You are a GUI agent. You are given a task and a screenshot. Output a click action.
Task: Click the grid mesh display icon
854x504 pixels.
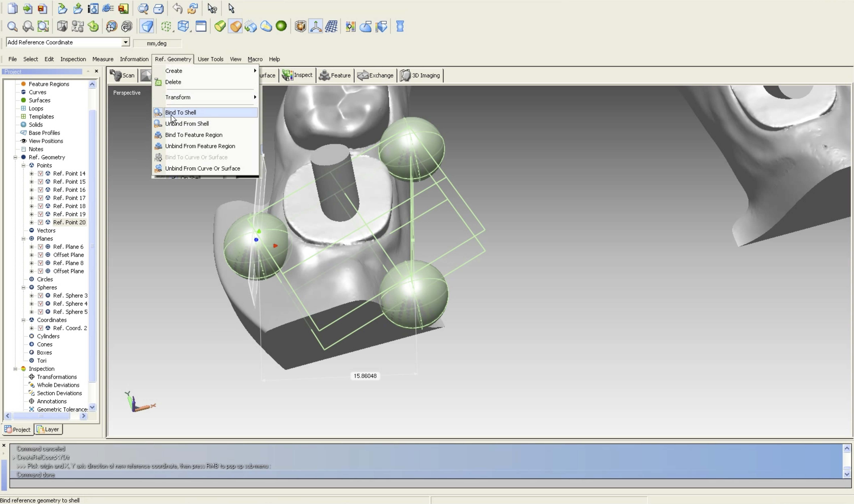pos(331,26)
